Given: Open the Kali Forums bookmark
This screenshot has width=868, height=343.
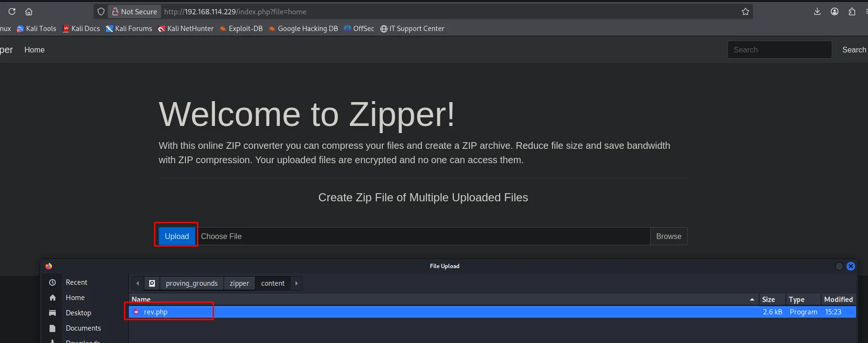Looking at the screenshot, I should click(x=129, y=29).
